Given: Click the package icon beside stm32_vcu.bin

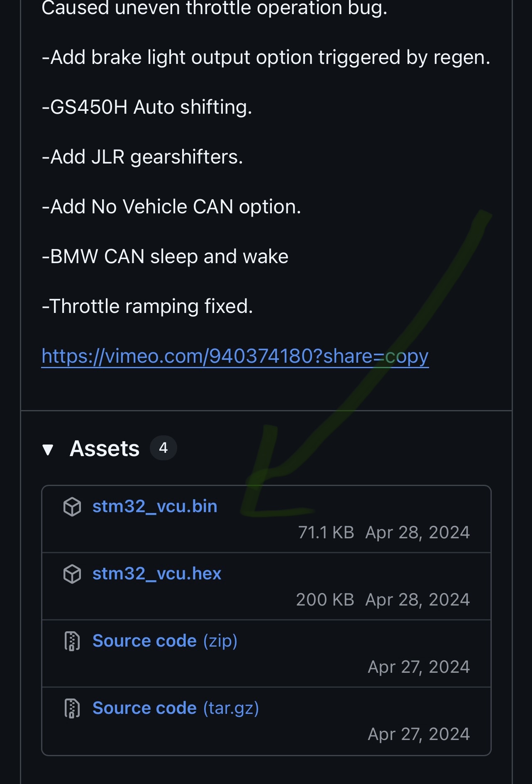Looking at the screenshot, I should (x=72, y=507).
